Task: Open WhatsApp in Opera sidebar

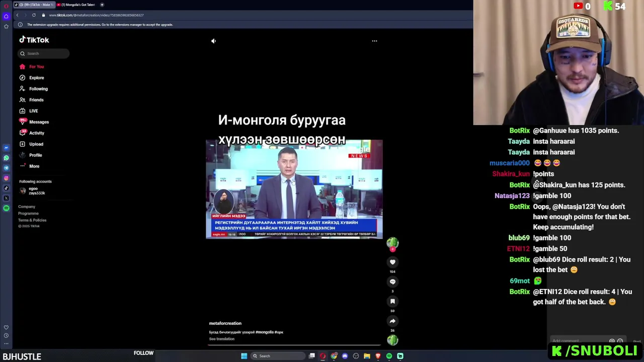Action: (x=6, y=158)
